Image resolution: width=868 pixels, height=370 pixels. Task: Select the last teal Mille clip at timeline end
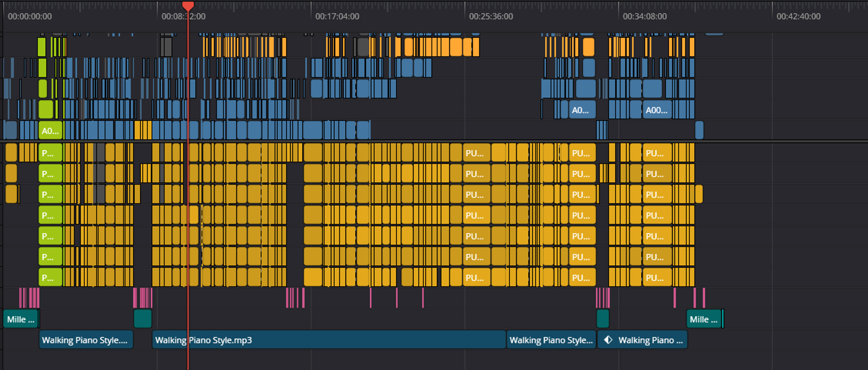point(704,319)
